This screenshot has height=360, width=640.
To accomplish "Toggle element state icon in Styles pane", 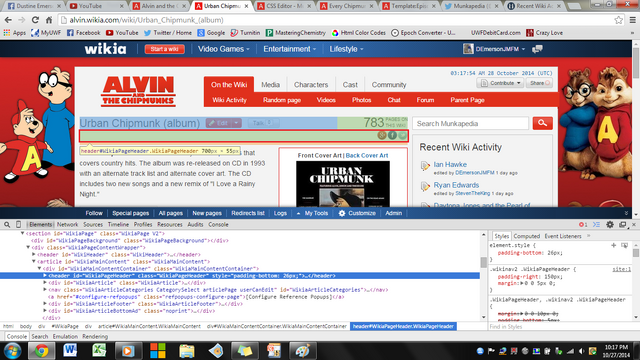I will 624,245.
